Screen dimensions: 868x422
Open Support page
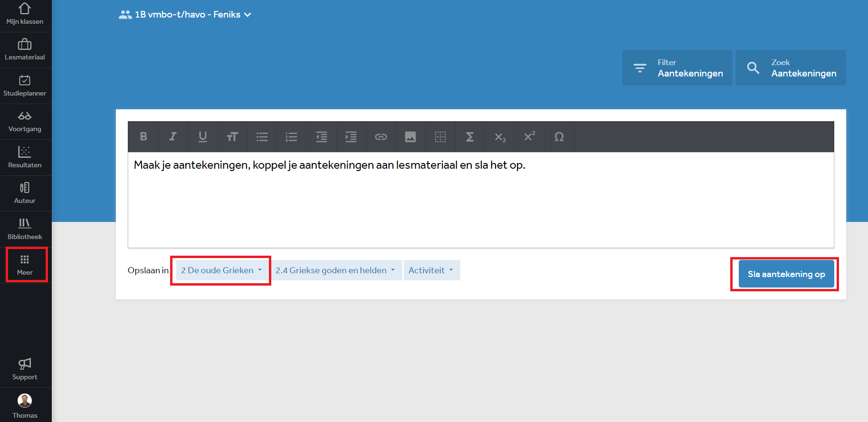tap(25, 370)
